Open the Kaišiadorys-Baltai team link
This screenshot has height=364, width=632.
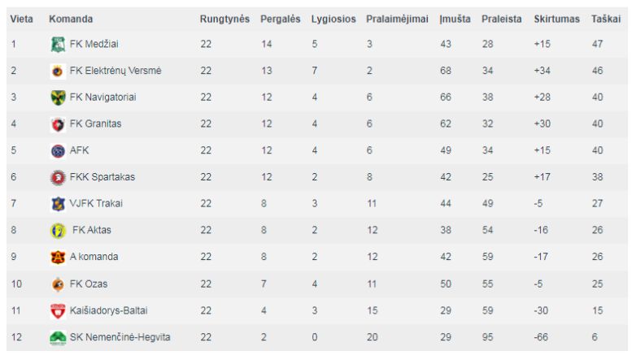109,310
